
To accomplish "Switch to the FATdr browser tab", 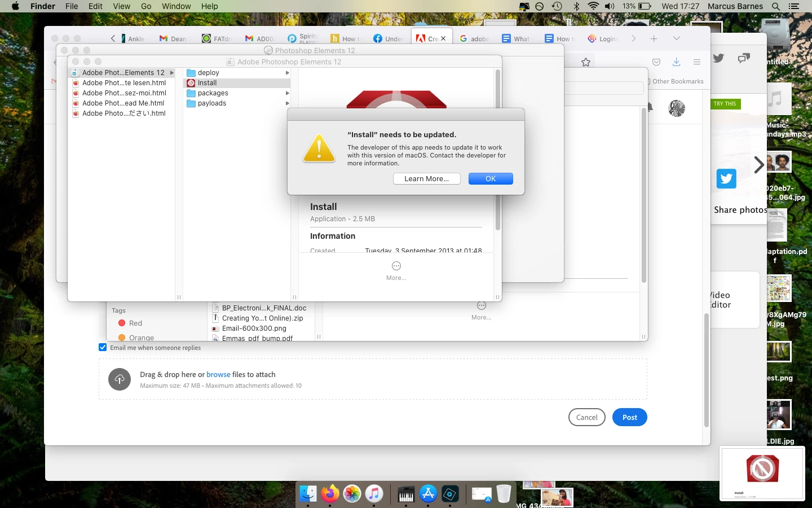I will pyautogui.click(x=217, y=38).
